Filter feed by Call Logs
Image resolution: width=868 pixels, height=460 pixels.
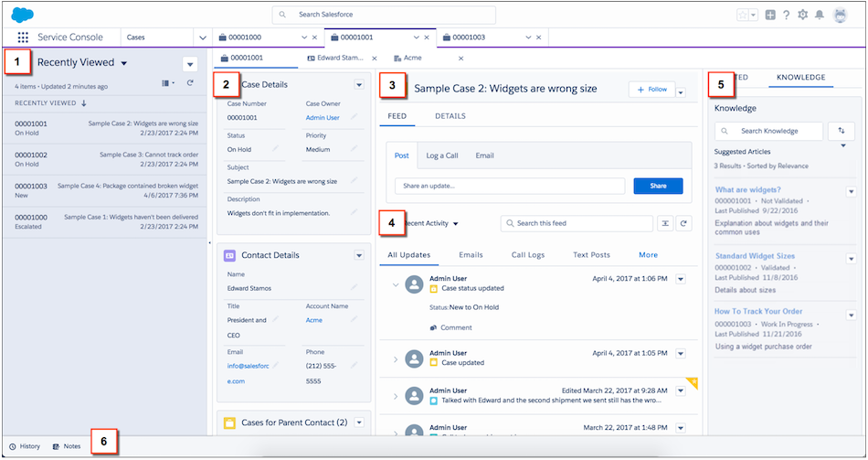point(528,255)
